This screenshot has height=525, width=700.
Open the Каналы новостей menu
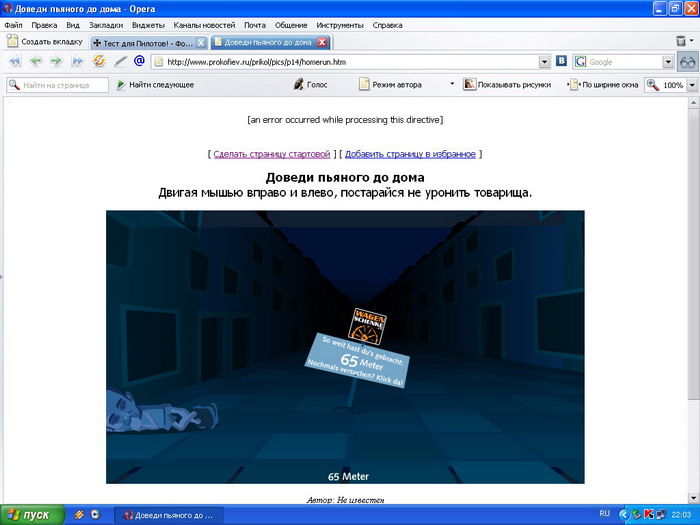(x=204, y=25)
